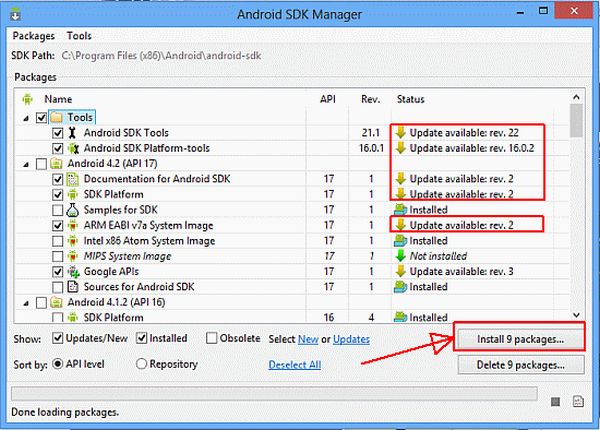Click the MIPS System Image icon
Image resolution: width=600 pixels, height=430 pixels.
click(x=73, y=256)
